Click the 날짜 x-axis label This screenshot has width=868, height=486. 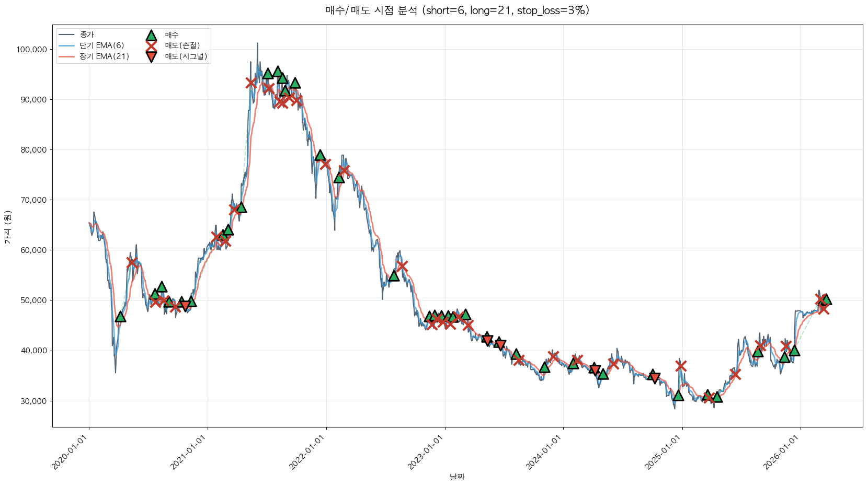click(457, 477)
